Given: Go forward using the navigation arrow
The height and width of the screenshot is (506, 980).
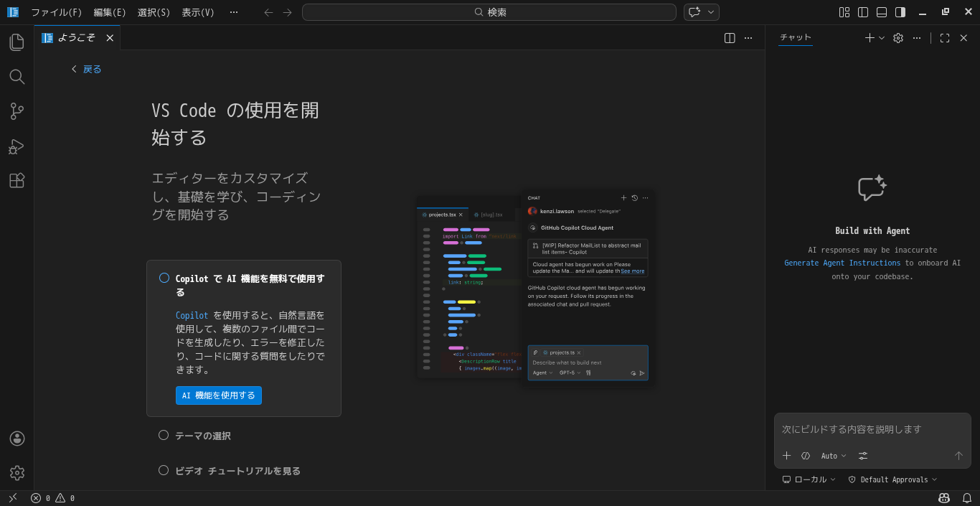Looking at the screenshot, I should pos(287,12).
